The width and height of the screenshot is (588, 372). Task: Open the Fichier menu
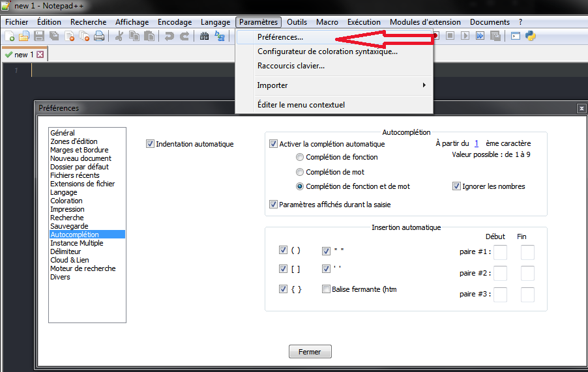17,22
